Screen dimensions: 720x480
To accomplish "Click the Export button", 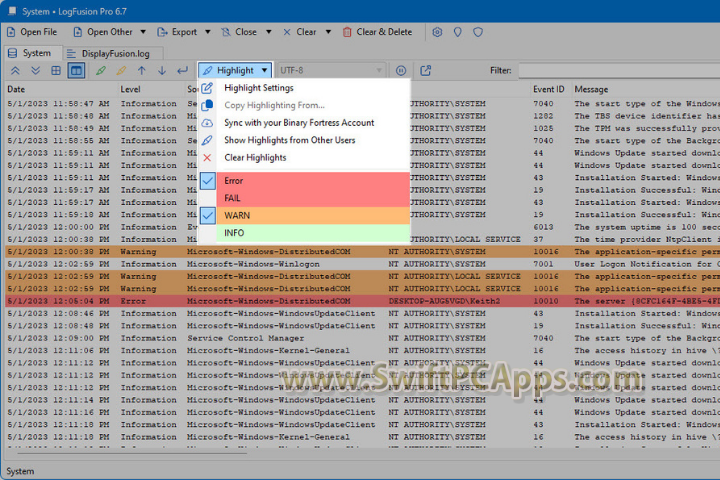I will (177, 32).
